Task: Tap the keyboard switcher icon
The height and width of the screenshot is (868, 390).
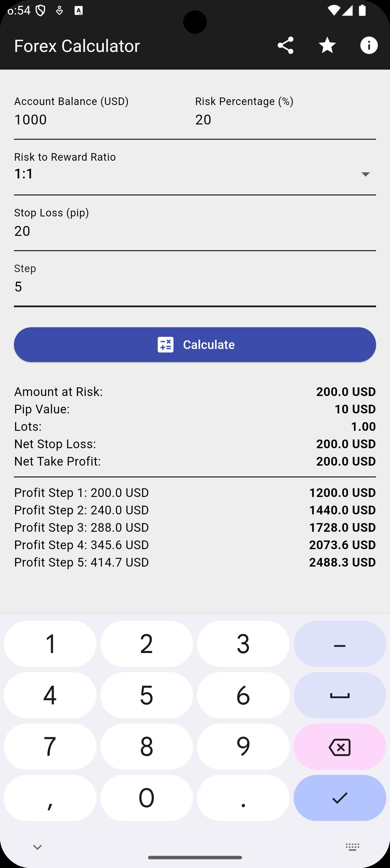Action: click(x=352, y=847)
